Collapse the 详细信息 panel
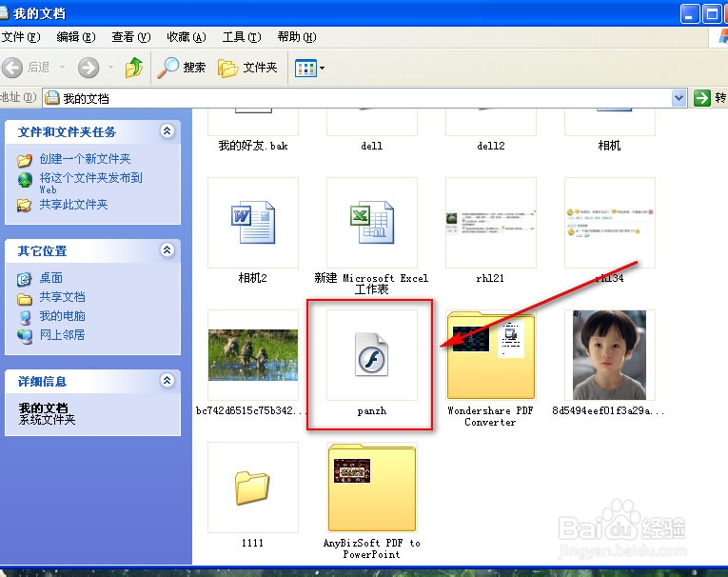The width and height of the screenshot is (728, 577). [167, 381]
